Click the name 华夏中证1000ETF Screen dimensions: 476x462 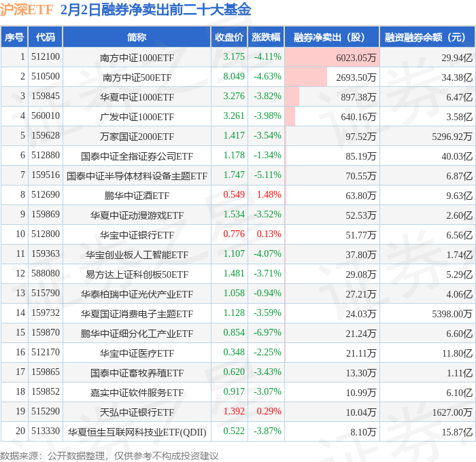coord(137,97)
